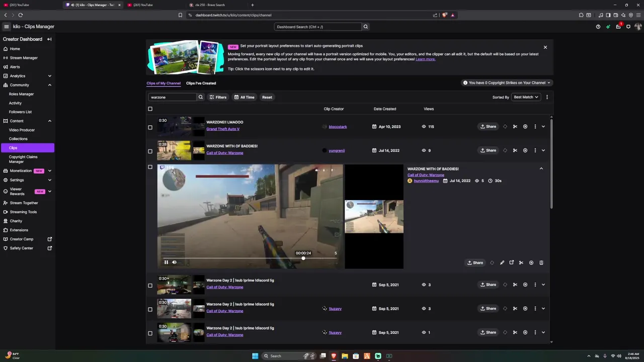Click the pencil icon on expanded clip

pyautogui.click(x=502, y=262)
